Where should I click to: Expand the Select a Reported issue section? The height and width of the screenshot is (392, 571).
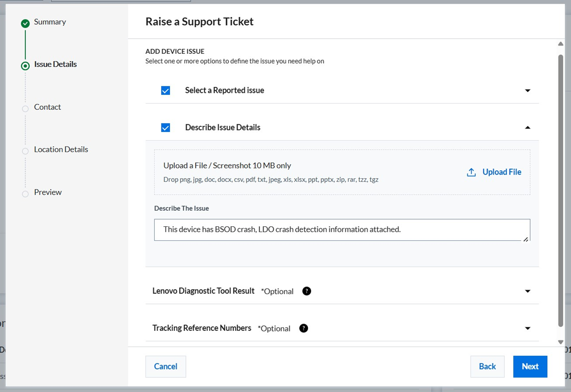pos(528,91)
